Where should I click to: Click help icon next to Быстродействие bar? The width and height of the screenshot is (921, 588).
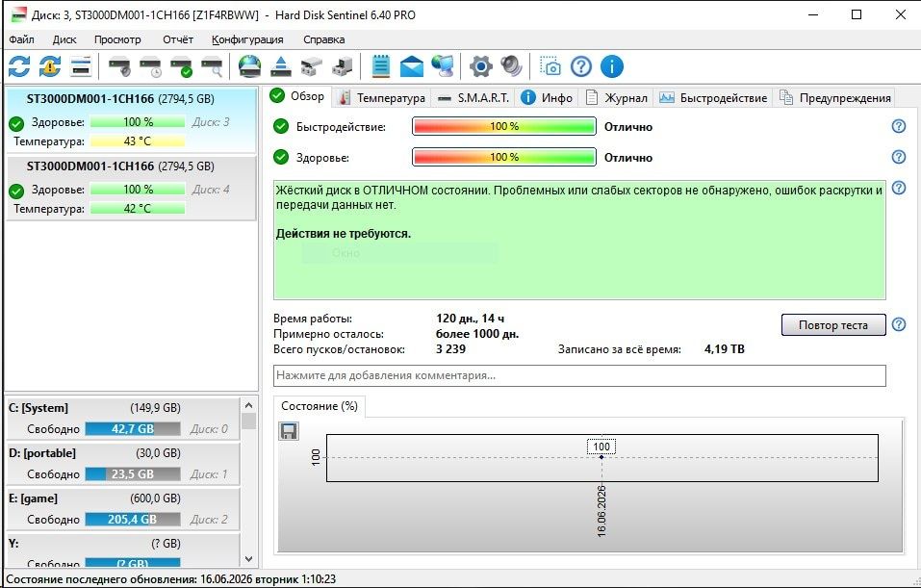click(x=899, y=126)
